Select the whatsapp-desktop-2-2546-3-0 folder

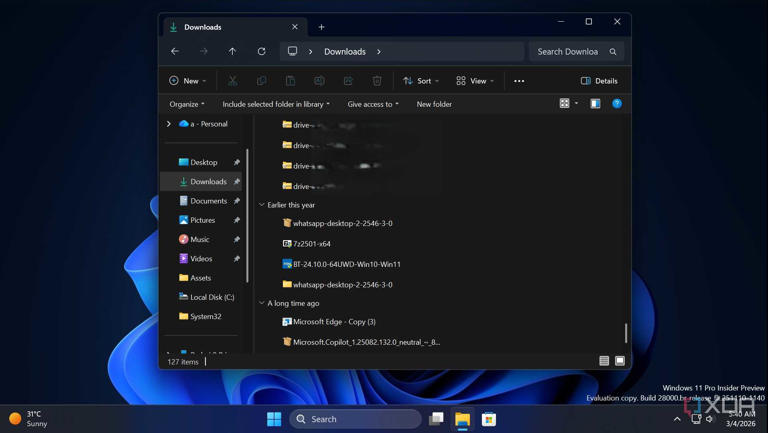337,285
